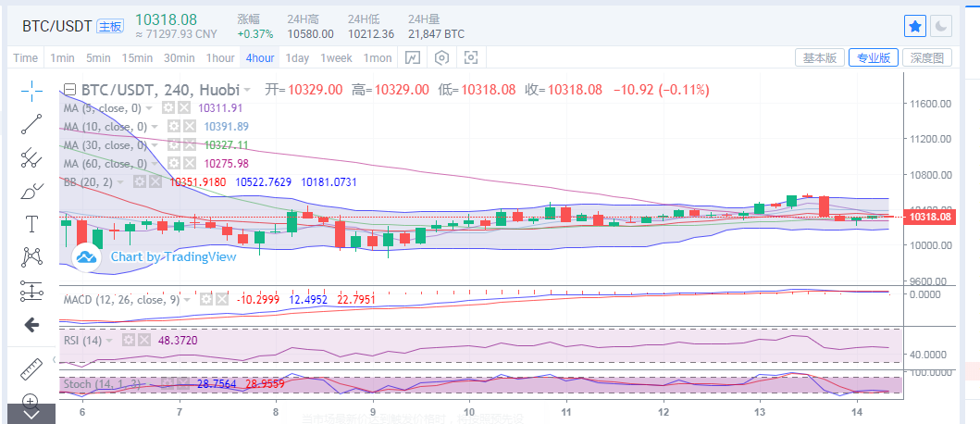
Task: Collapse the indicator legend box
Action: [x=70, y=90]
